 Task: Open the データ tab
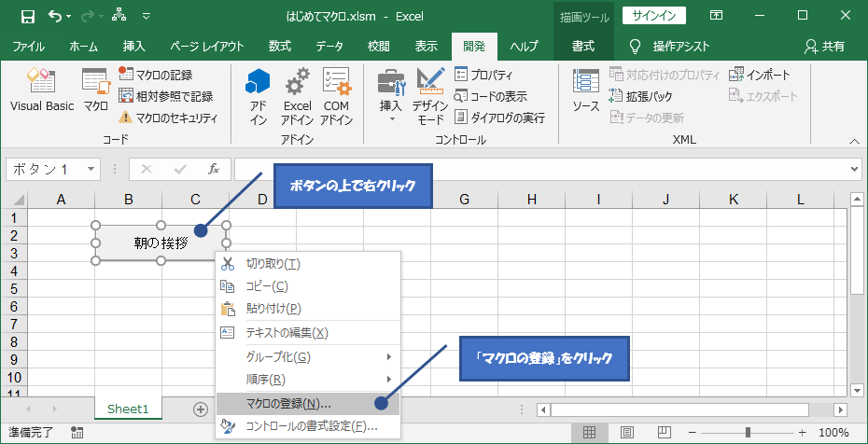[x=329, y=47]
